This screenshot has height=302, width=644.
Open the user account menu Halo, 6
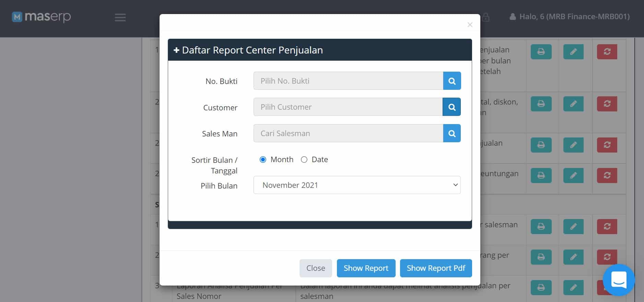point(570,16)
